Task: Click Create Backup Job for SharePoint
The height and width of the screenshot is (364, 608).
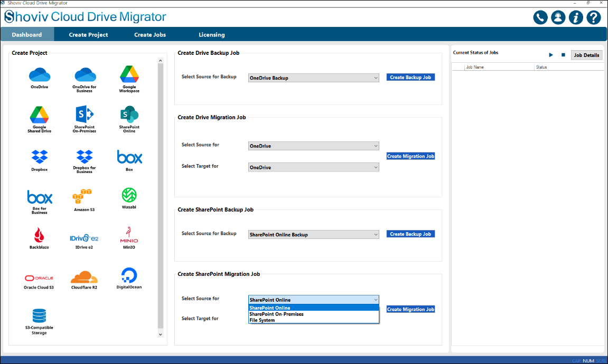Action: click(x=410, y=234)
